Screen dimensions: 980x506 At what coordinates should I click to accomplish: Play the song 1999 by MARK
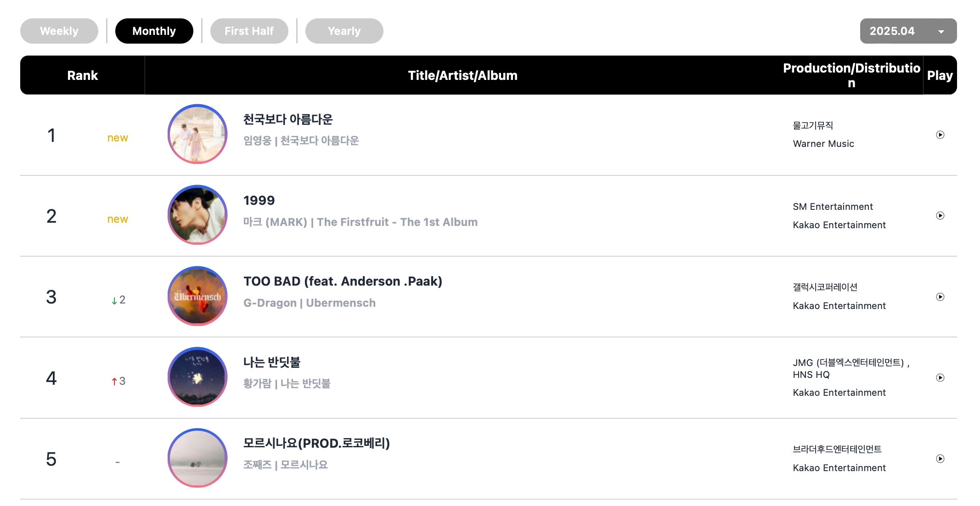tap(940, 216)
